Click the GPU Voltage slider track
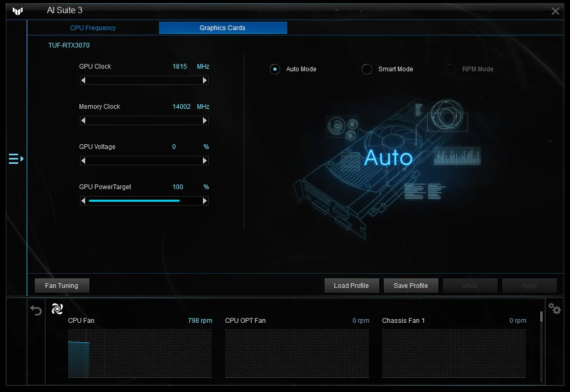Screen dimensions: 570x392 (144, 161)
